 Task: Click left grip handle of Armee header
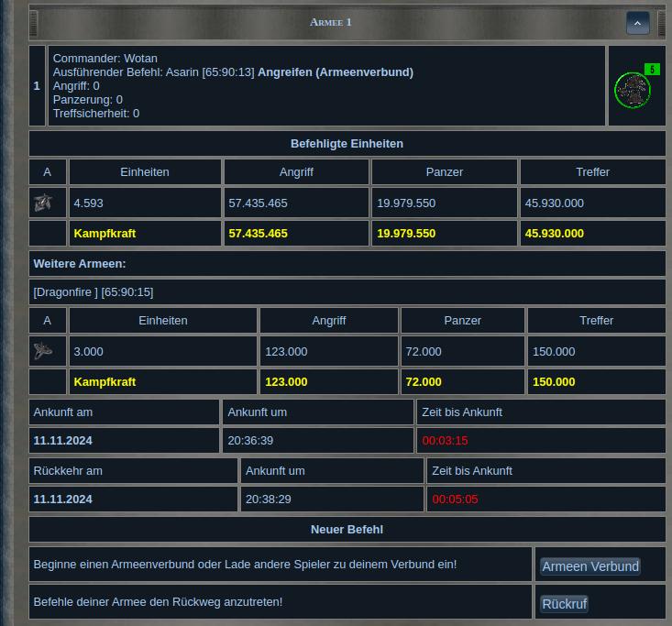tap(34, 22)
